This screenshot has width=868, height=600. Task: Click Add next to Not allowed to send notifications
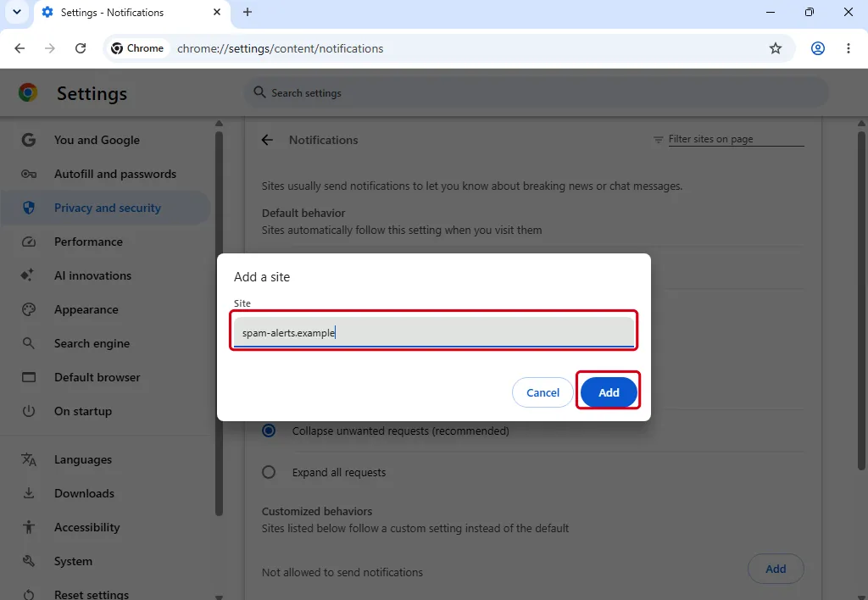click(775, 569)
